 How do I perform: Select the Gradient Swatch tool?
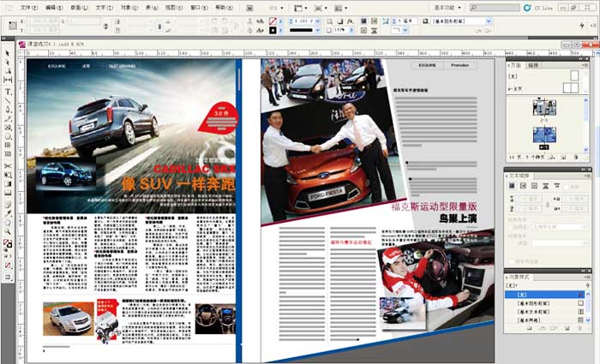(7, 184)
